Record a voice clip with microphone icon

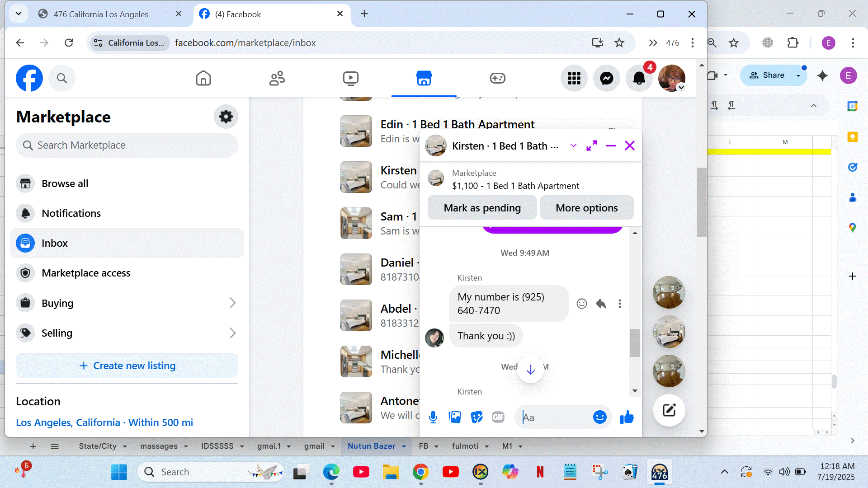tap(433, 417)
